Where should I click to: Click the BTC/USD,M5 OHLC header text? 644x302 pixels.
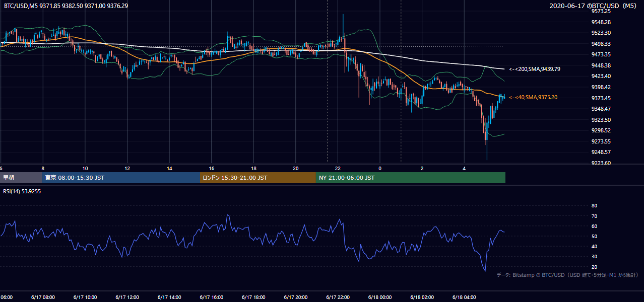(66, 6)
